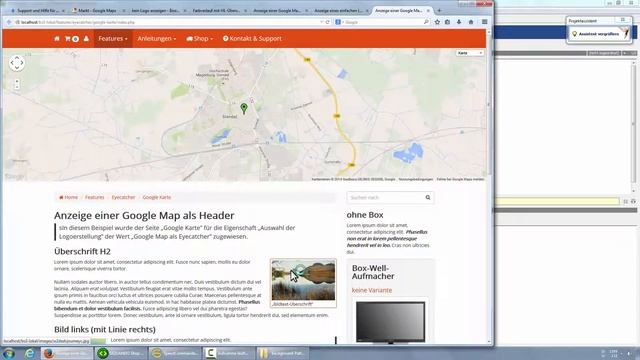The image size is (640, 360).
Task: Open the Windows Start button
Action: (x=9, y=353)
